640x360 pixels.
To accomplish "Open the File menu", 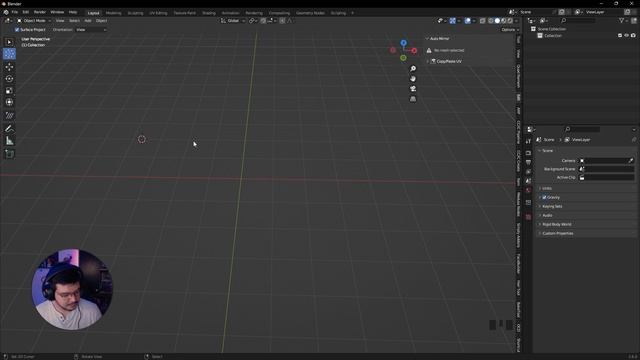I will [15, 12].
